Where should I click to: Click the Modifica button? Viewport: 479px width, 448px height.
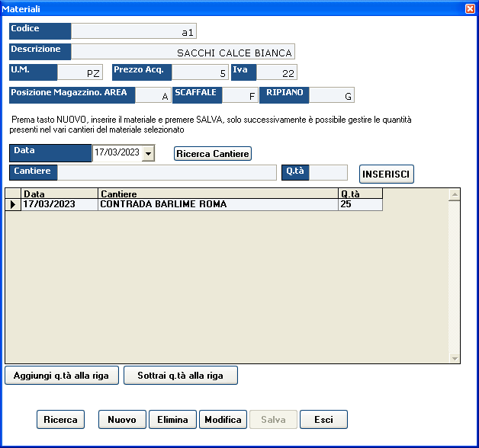click(223, 419)
